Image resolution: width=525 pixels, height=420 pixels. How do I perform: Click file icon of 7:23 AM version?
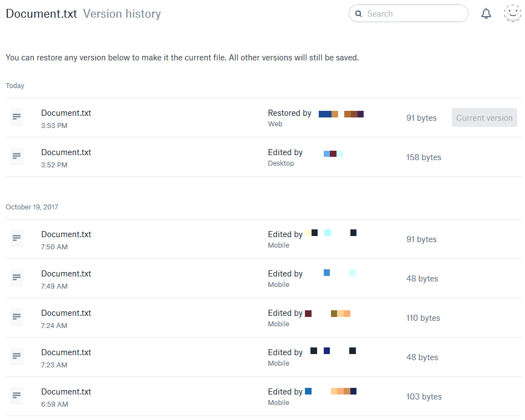coord(17,357)
